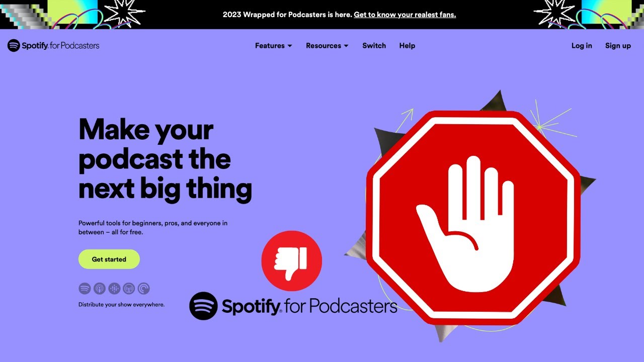Click the Spotify distribution platform icon
Viewport: 644px width, 362px height.
coord(85,289)
